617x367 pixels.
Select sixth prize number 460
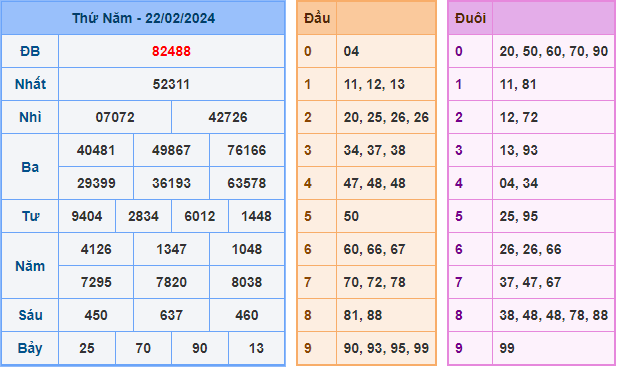247,315
